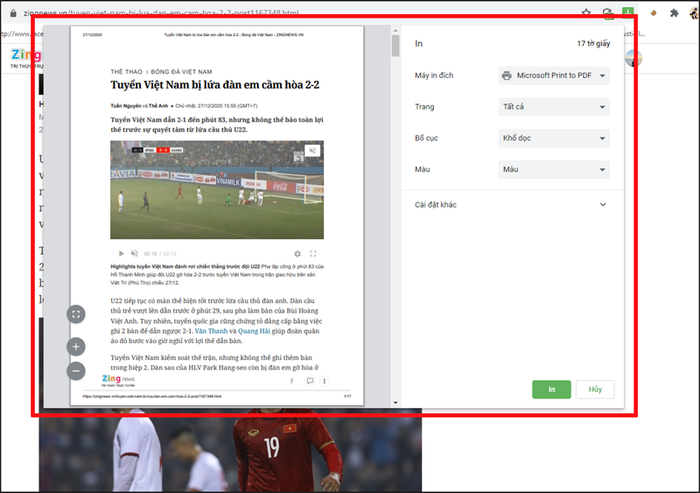This screenshot has height=493, width=700.
Task: Click the mute icon in video controls
Action: coord(134,253)
